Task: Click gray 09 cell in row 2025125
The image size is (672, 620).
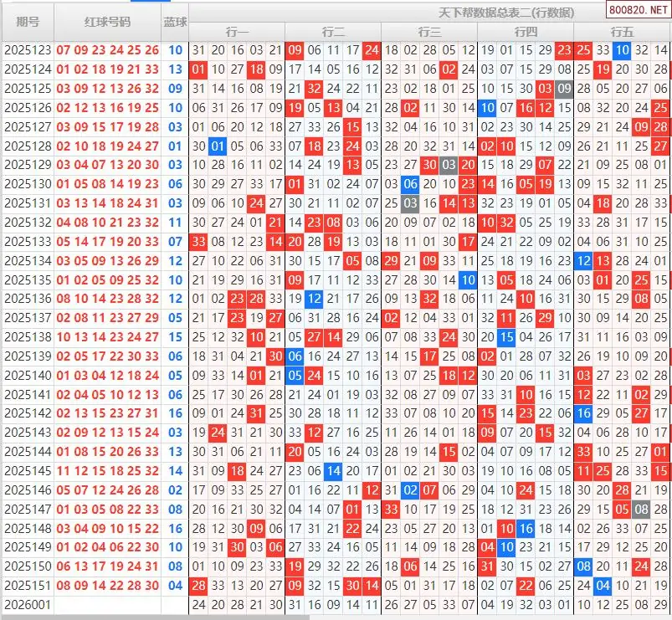Action: coord(564,89)
